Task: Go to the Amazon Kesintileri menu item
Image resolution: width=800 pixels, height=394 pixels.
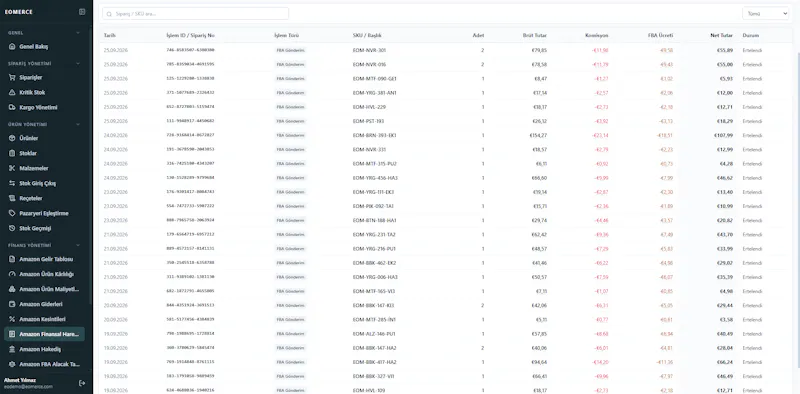Action: coord(44,319)
